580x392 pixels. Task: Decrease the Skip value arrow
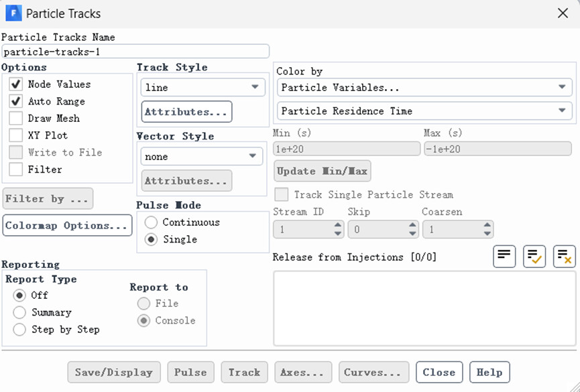412,233
